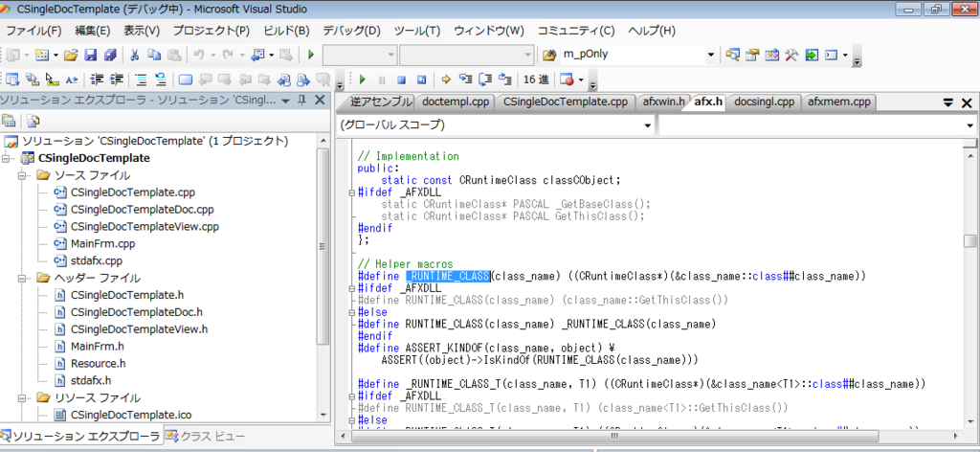This screenshot has height=452, width=980.
Task: Open the デバッグ(D) menu
Action: coord(351,31)
